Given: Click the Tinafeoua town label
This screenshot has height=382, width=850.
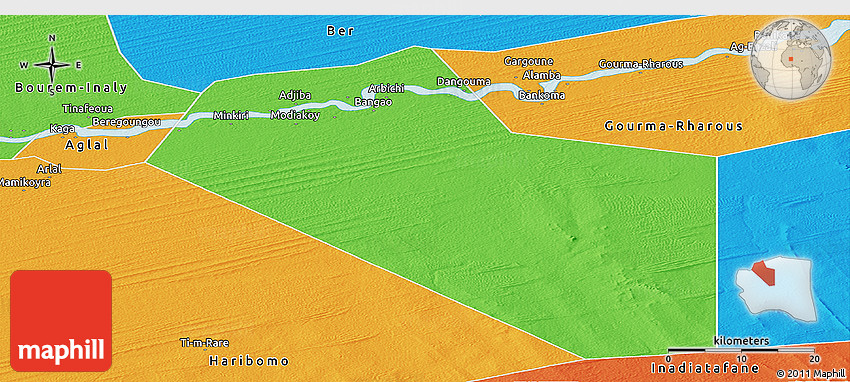Looking at the screenshot, I should coord(88,108).
